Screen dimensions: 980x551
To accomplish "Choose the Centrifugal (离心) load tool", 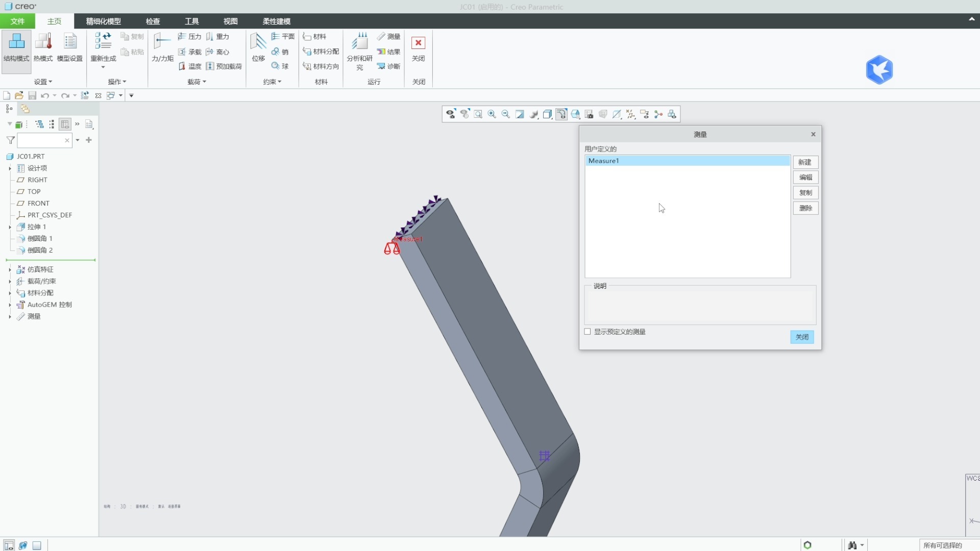I will pyautogui.click(x=217, y=52).
